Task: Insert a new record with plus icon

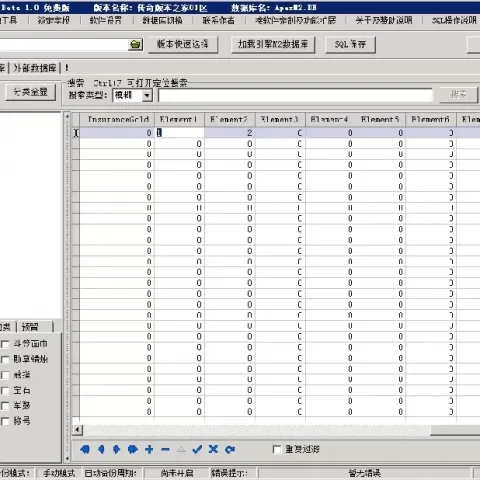Action: click(149, 449)
